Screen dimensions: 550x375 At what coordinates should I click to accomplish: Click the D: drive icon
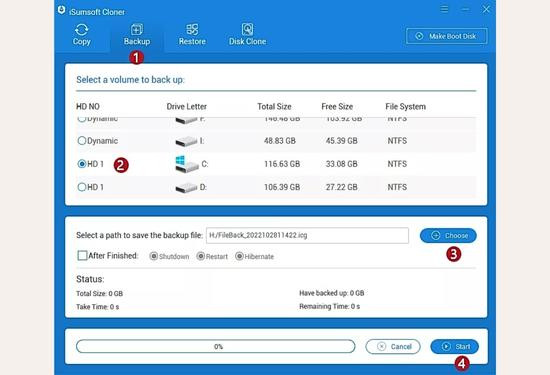[186, 188]
